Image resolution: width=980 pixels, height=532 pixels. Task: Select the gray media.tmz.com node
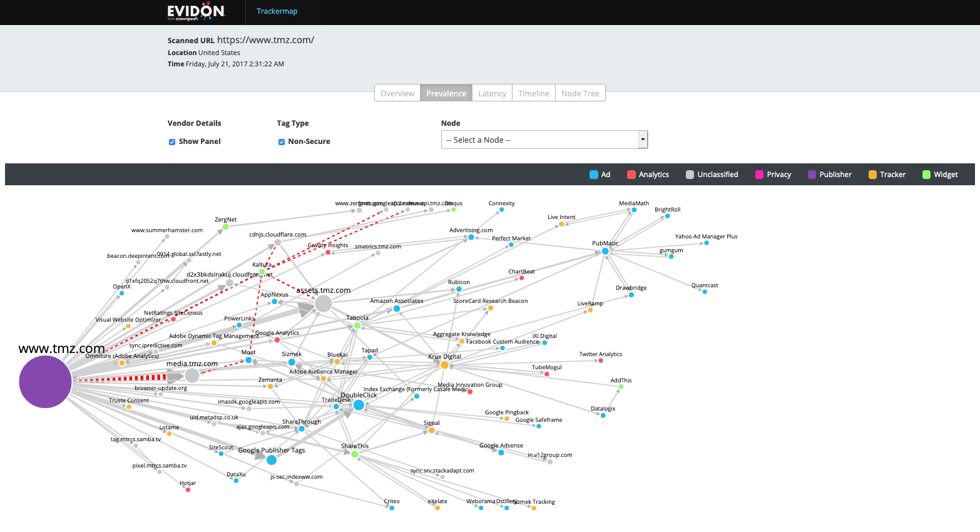pos(192,376)
